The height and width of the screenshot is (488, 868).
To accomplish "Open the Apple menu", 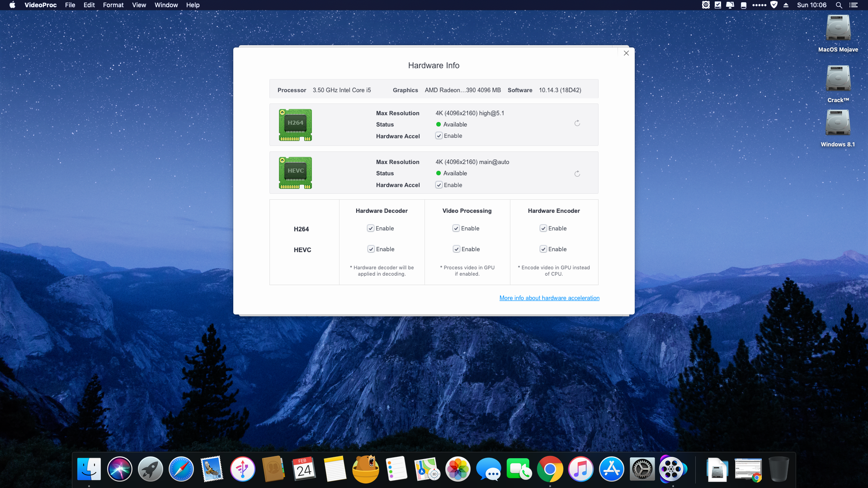I will tap(12, 5).
